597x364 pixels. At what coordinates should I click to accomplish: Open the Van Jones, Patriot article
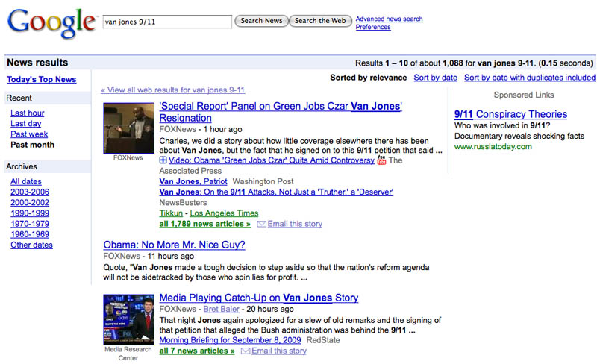[x=193, y=181]
